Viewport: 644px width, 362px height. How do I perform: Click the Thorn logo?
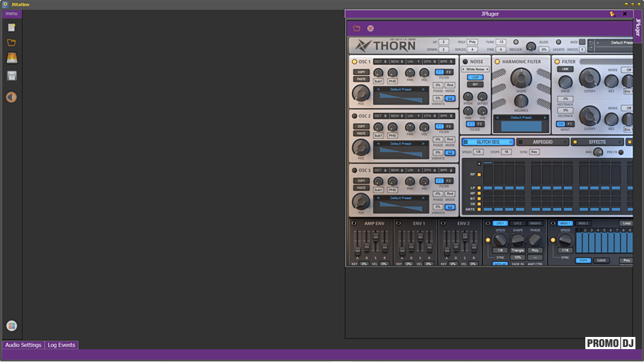(x=386, y=46)
